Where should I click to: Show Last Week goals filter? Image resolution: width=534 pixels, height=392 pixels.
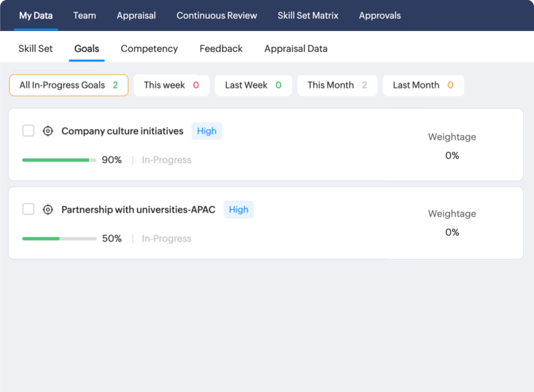pos(253,85)
